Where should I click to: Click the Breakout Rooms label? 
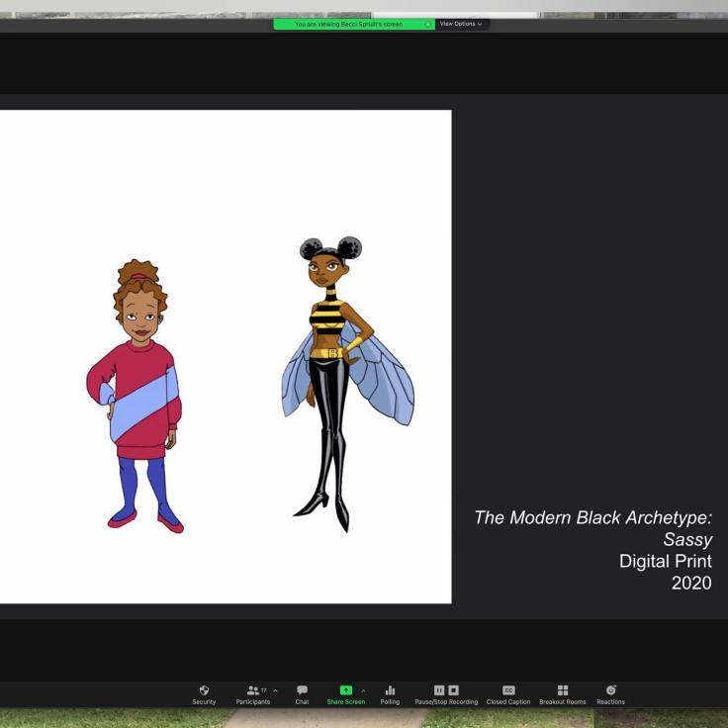click(x=562, y=702)
